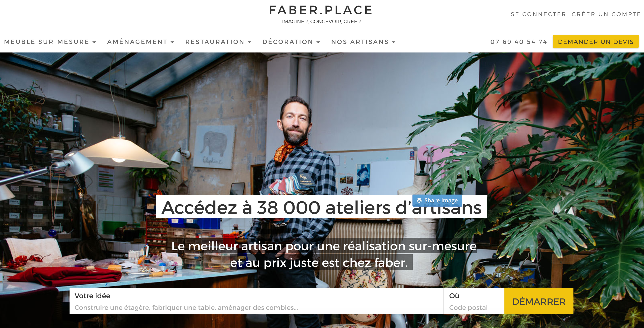Open the Aménagement menu caret

coord(172,42)
